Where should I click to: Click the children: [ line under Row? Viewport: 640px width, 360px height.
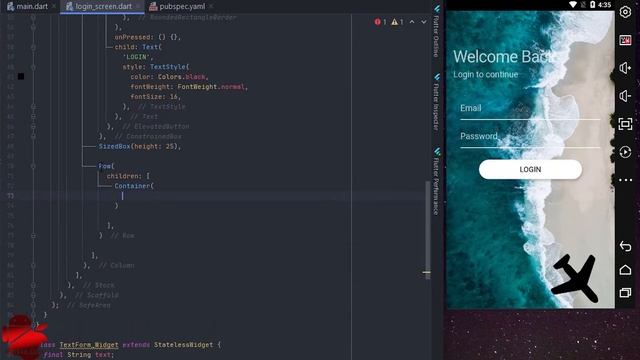tap(128, 176)
